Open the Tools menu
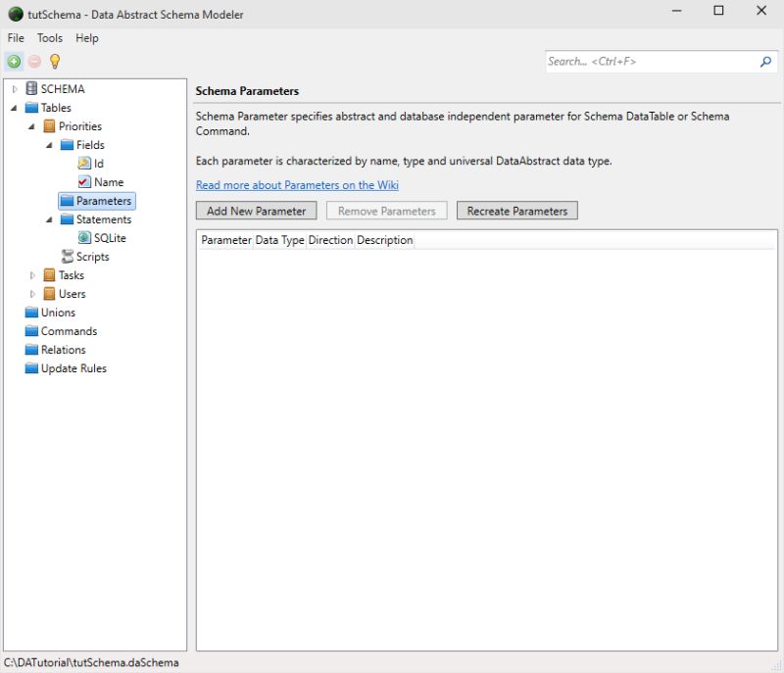This screenshot has width=784, height=673. point(50,38)
